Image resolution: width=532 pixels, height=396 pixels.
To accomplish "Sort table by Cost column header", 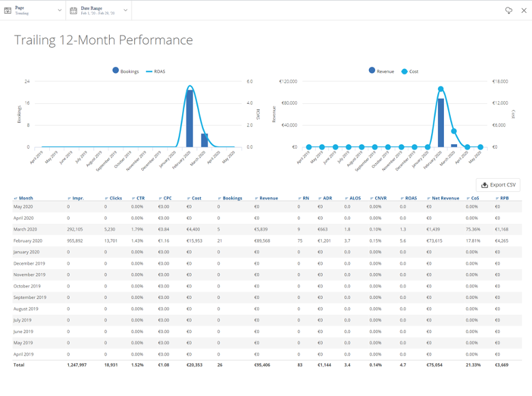I will tap(194, 198).
